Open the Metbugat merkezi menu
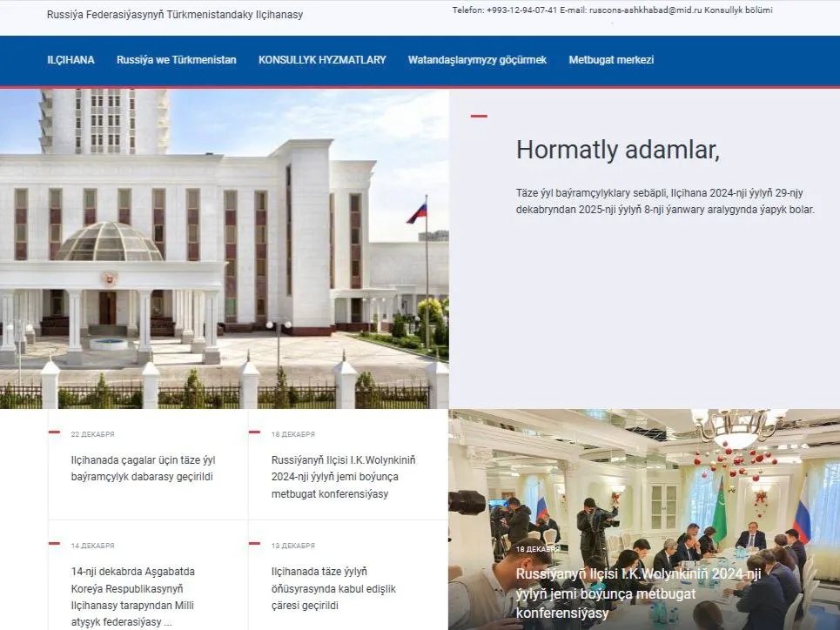 click(611, 60)
